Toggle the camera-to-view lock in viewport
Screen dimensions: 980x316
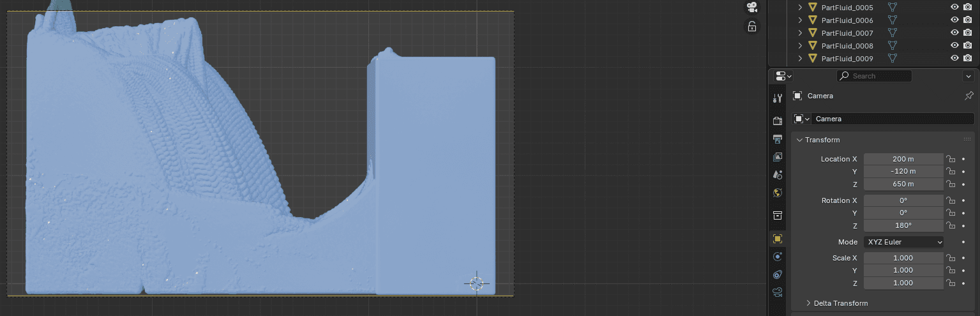[x=752, y=26]
